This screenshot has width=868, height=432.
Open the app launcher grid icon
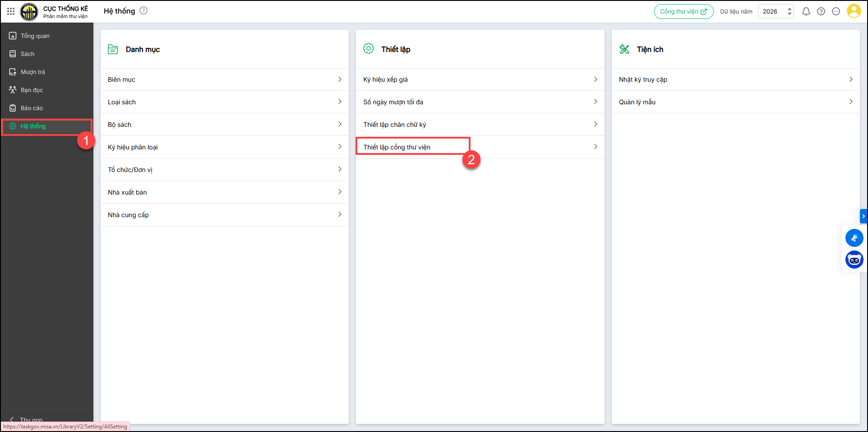pos(11,11)
